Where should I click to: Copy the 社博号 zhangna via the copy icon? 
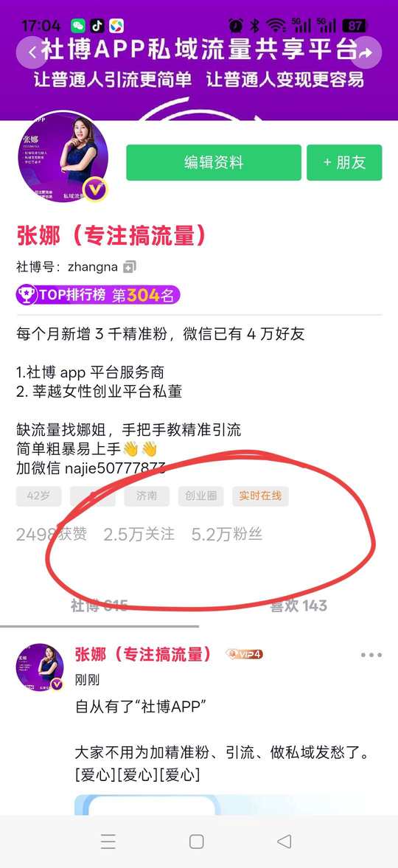pos(130,267)
